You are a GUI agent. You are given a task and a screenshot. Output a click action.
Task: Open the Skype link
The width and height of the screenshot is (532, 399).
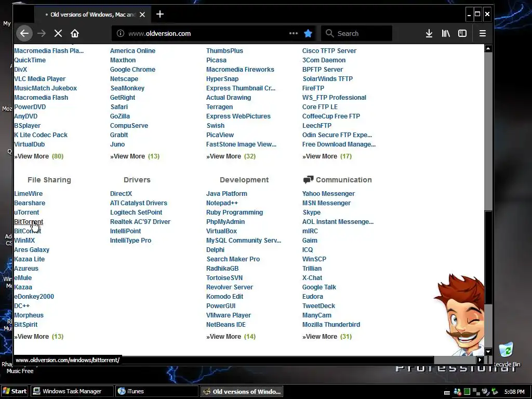312,212
